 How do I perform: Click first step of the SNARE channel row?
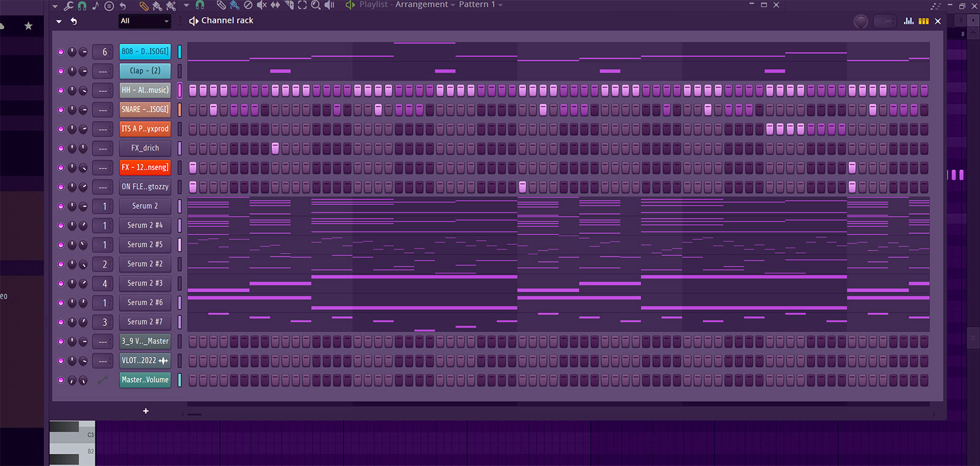[x=193, y=110]
